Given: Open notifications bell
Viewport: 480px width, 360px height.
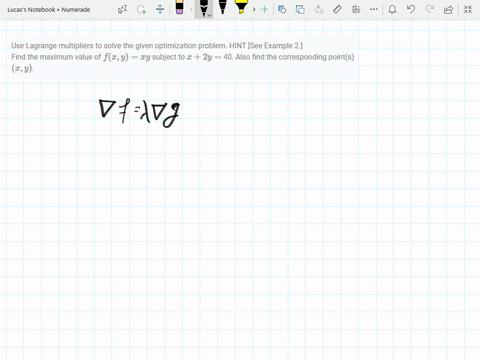Looking at the screenshot, I should (x=392, y=9).
